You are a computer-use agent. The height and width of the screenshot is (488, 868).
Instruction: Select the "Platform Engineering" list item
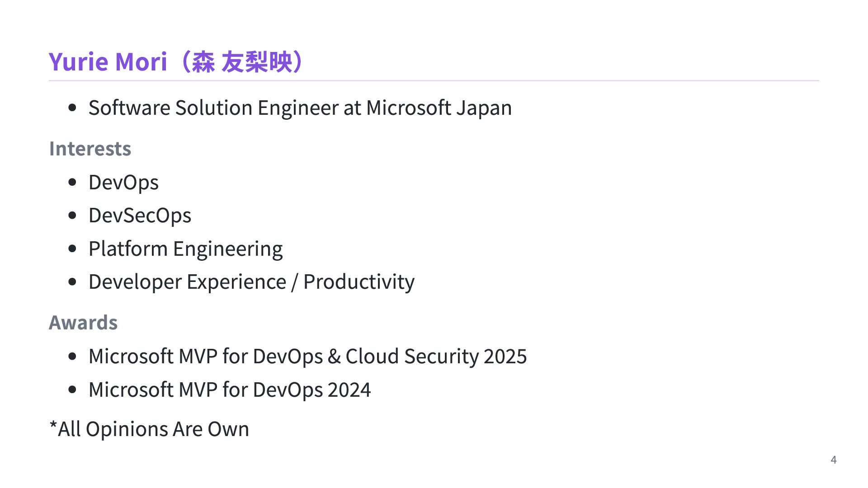[185, 249]
